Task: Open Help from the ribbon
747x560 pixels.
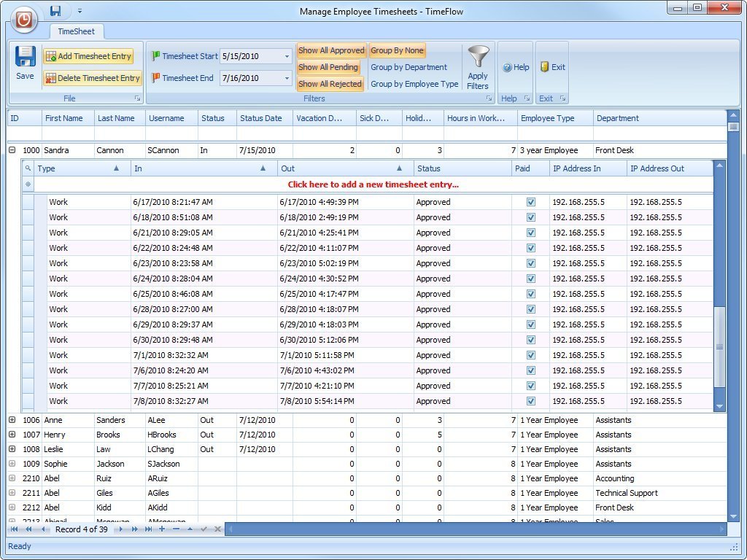Action: click(x=516, y=67)
